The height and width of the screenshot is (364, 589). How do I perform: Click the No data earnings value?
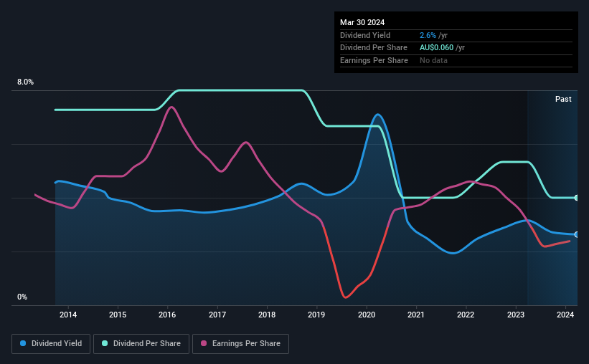pyautogui.click(x=433, y=60)
